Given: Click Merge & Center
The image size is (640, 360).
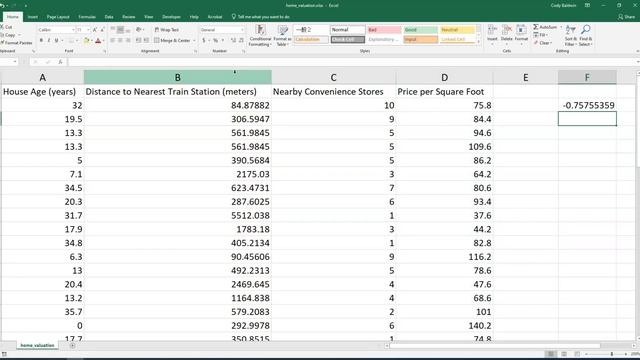Looking at the screenshot, I should pyautogui.click(x=172, y=40).
